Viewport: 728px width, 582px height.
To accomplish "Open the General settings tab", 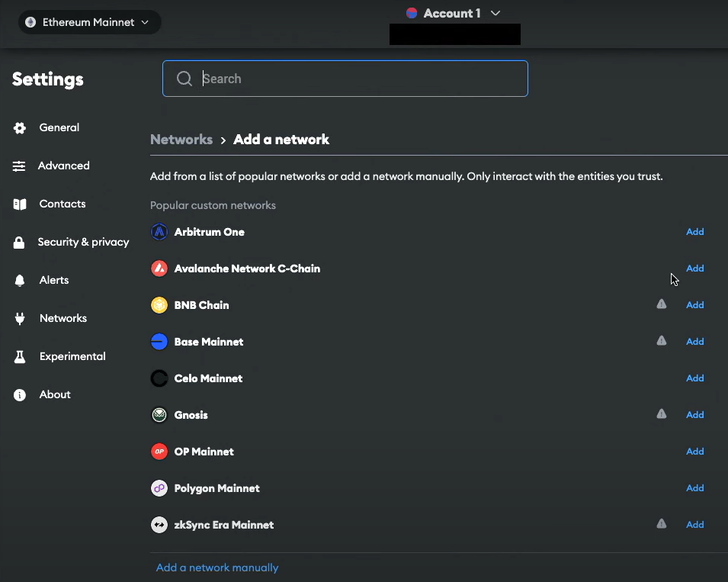I will 59,127.
